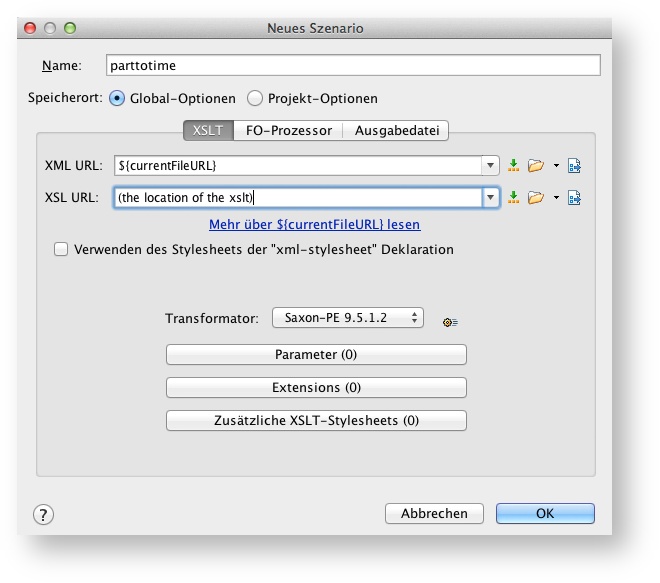Select Global-Optionen radio button
The height and width of the screenshot is (583, 660).
(x=117, y=99)
